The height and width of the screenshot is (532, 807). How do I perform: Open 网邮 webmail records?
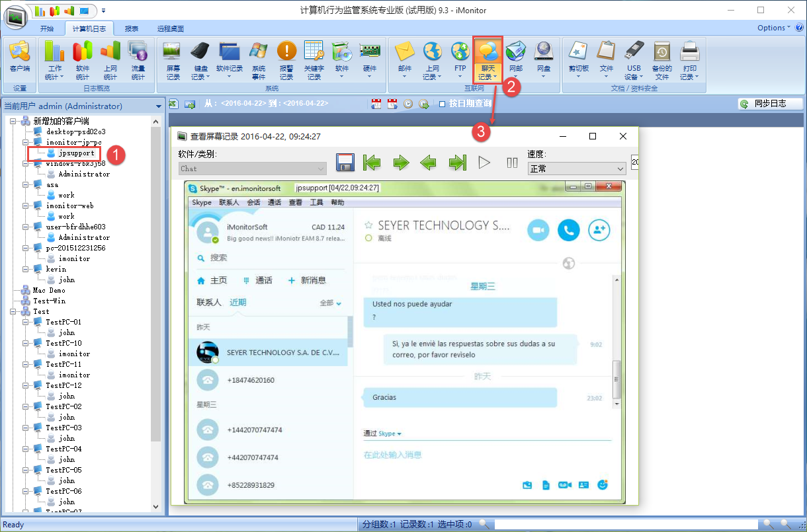(516, 60)
